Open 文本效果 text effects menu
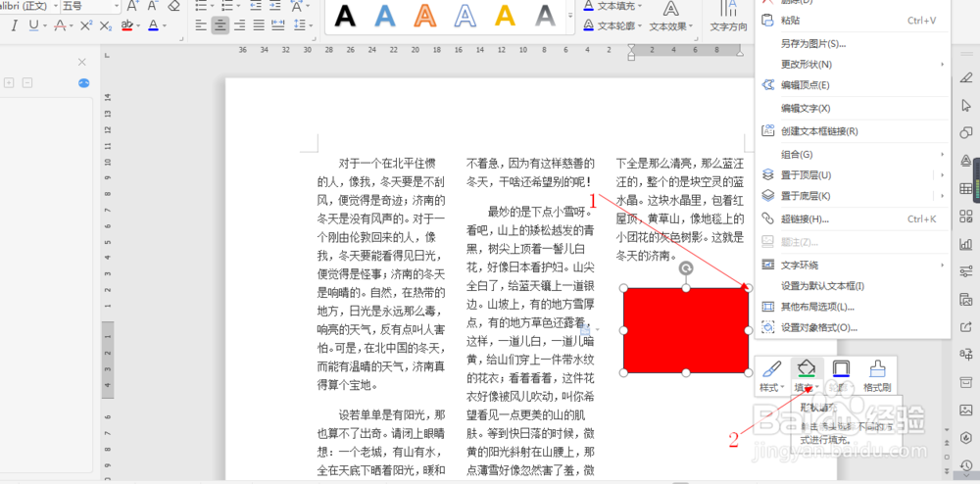Screen dimensions: 980x484 point(671,17)
